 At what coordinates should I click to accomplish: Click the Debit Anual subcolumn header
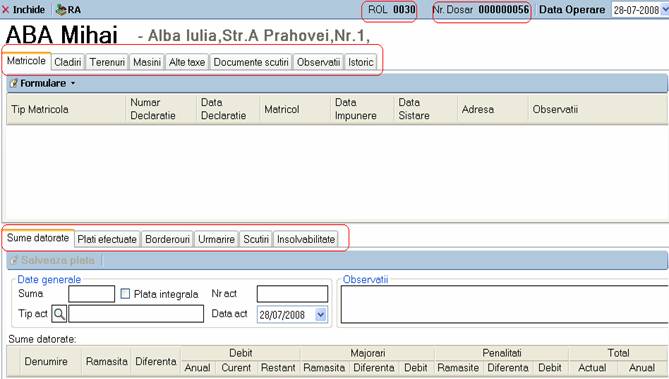pos(197,367)
